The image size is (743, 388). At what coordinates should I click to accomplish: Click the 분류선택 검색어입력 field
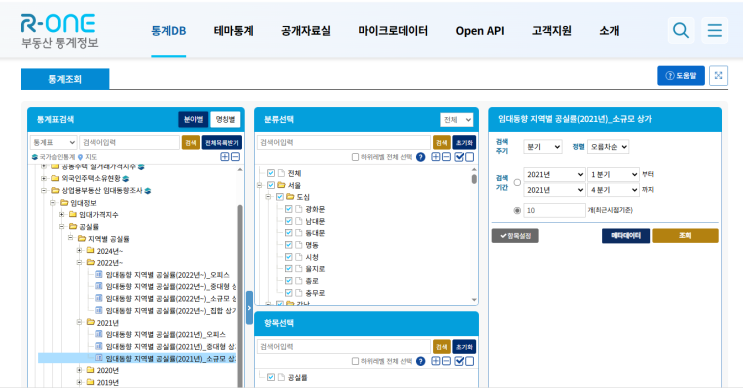pyautogui.click(x=344, y=143)
